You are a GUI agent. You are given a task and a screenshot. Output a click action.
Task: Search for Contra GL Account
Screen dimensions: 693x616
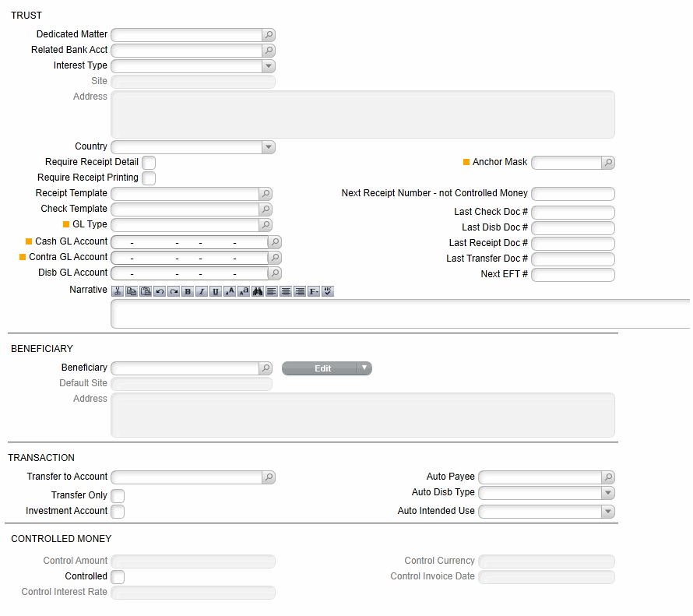[275, 257]
